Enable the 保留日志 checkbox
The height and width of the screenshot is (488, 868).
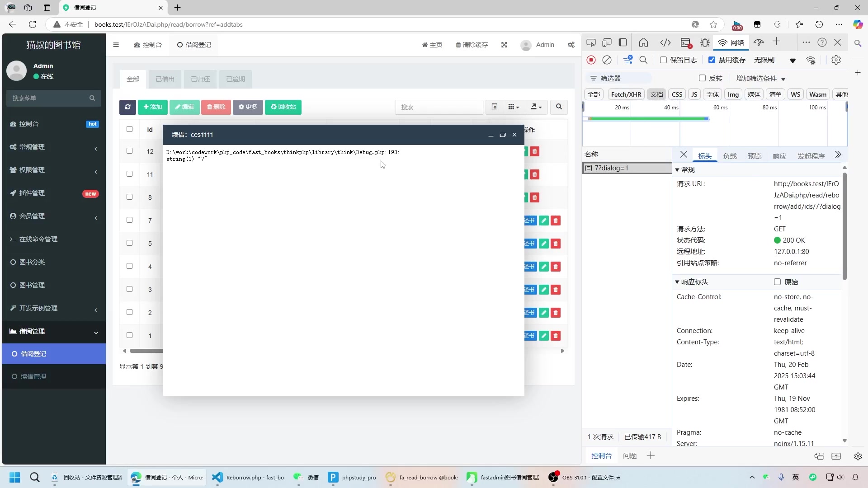[x=663, y=60]
